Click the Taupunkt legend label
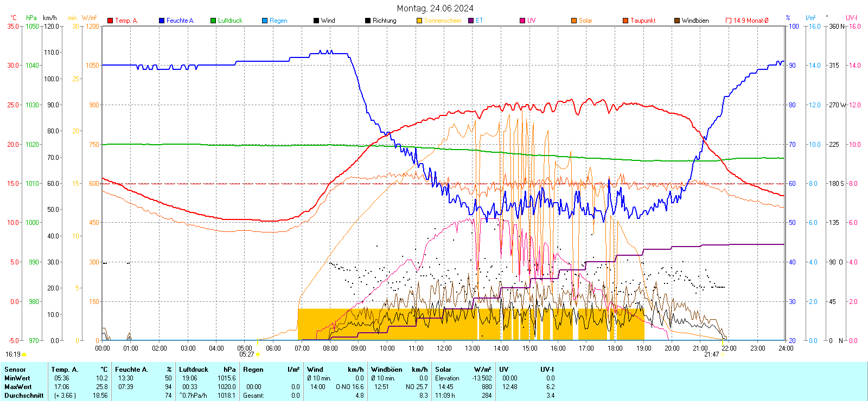Image resolution: width=868 pixels, height=401 pixels. pyautogui.click(x=643, y=21)
